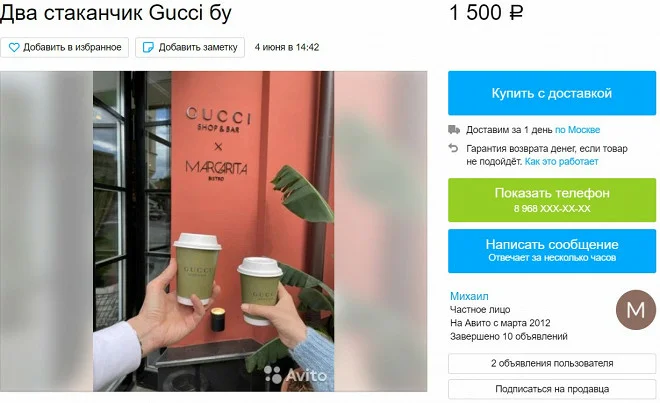Click the heart icon to favorite listing
This screenshot has width=660, height=403.
point(14,48)
